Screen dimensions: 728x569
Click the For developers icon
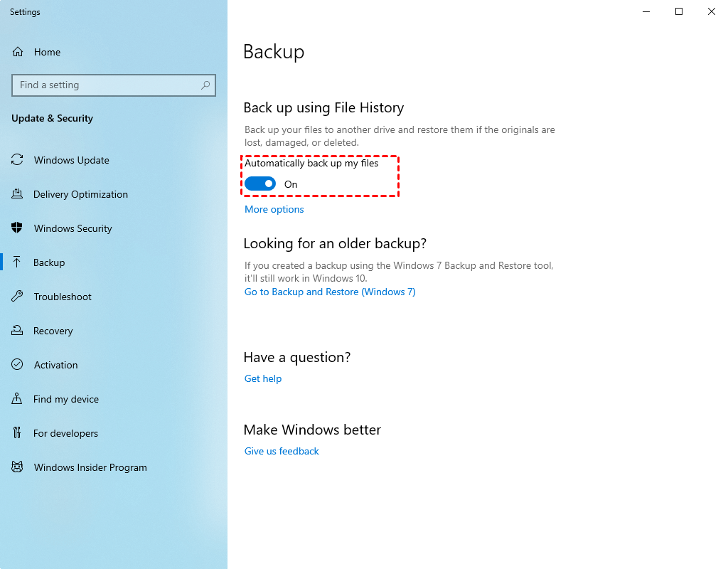tap(18, 433)
